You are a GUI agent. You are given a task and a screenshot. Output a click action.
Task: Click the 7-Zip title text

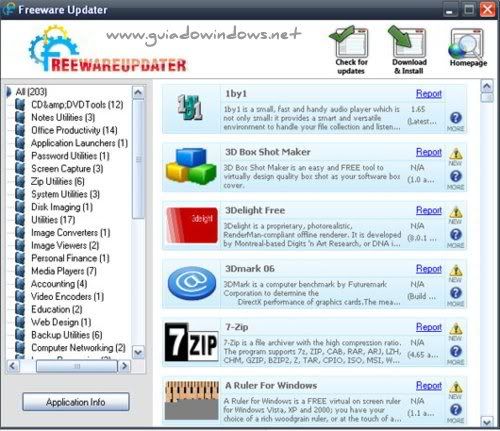237,327
